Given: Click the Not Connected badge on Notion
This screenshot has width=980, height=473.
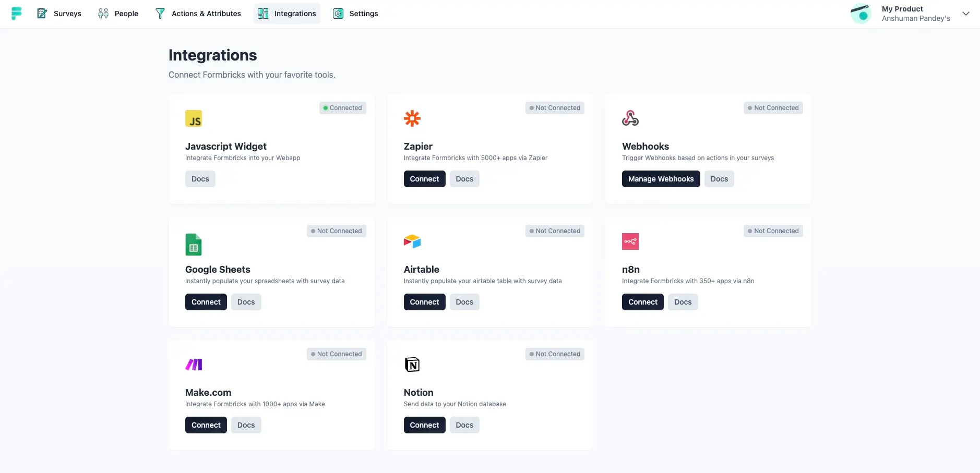Looking at the screenshot, I should [555, 354].
